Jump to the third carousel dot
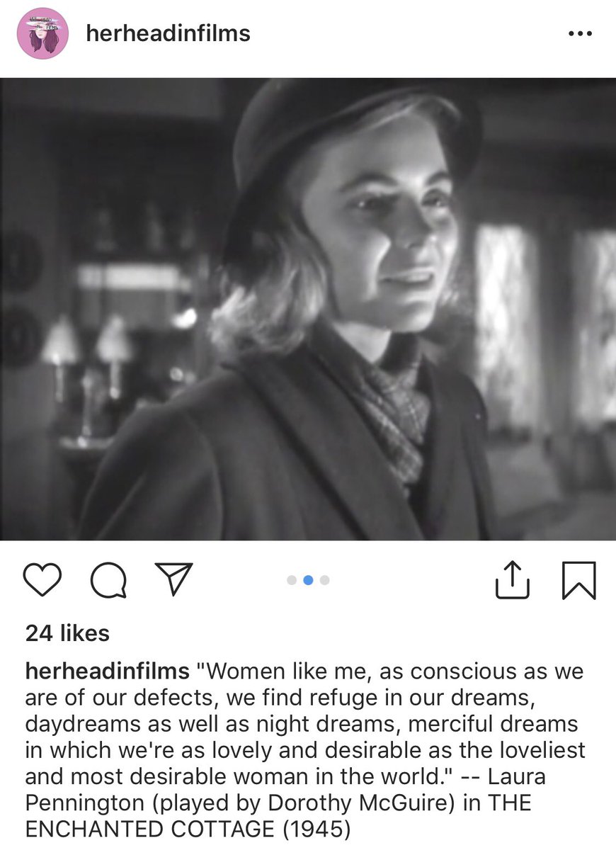 click(324, 580)
